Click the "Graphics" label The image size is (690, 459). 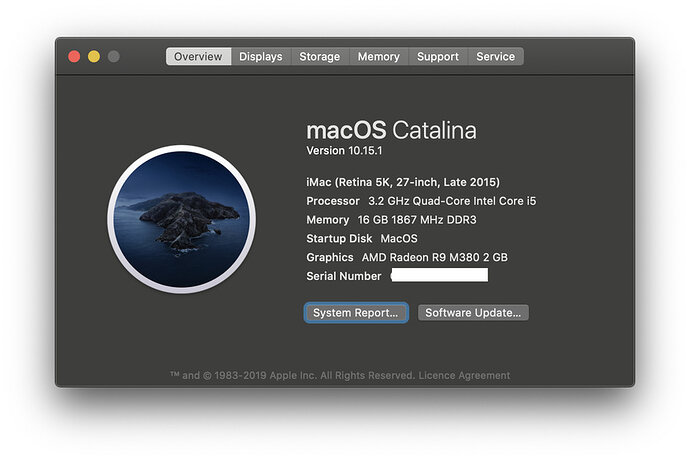coord(330,257)
